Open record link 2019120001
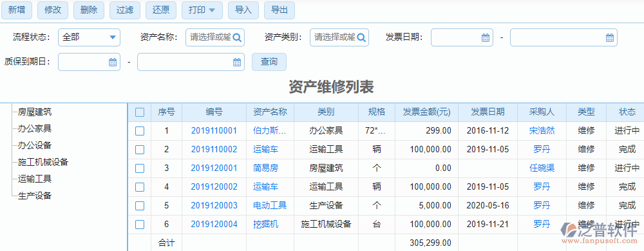The width and height of the screenshot is (644, 251). point(214,168)
